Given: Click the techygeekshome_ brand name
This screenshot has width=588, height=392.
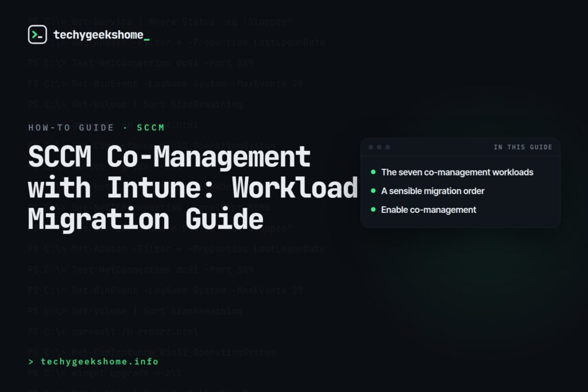Looking at the screenshot, I should 101,35.
